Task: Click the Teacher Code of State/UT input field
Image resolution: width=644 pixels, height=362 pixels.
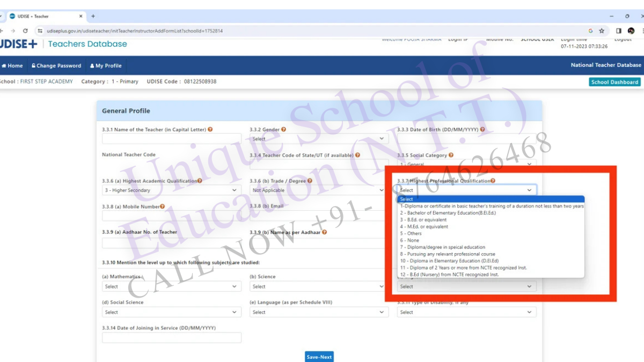Action: 319,164
